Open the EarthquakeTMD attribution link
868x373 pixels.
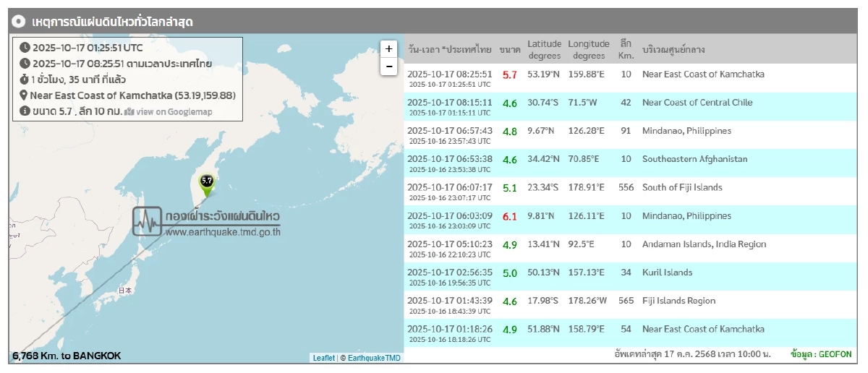pos(374,358)
